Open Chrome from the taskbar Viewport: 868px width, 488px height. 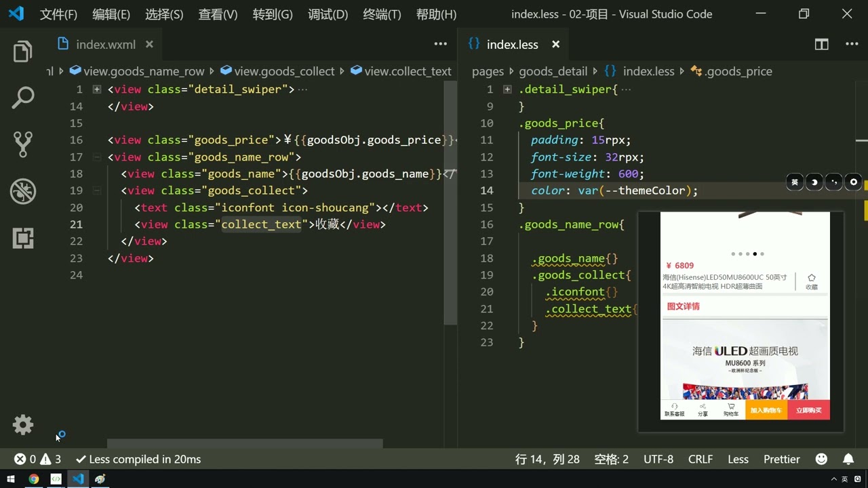pos(33,479)
